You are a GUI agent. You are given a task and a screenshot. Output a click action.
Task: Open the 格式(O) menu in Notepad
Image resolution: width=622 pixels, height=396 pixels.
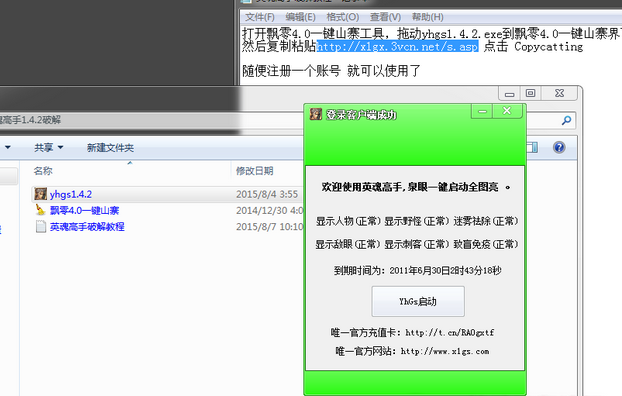pos(343,17)
